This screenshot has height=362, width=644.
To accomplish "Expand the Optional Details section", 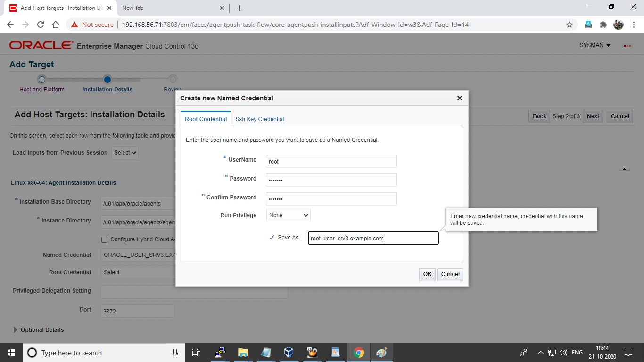I will click(x=16, y=329).
